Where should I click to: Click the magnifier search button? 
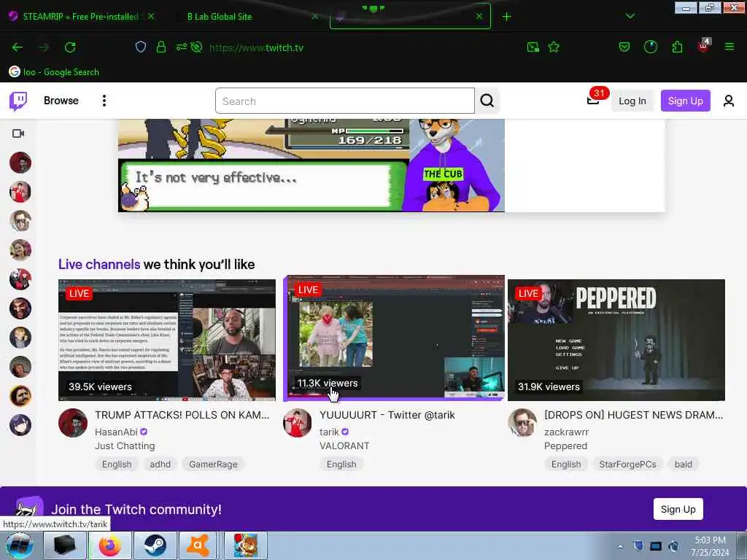point(487,101)
